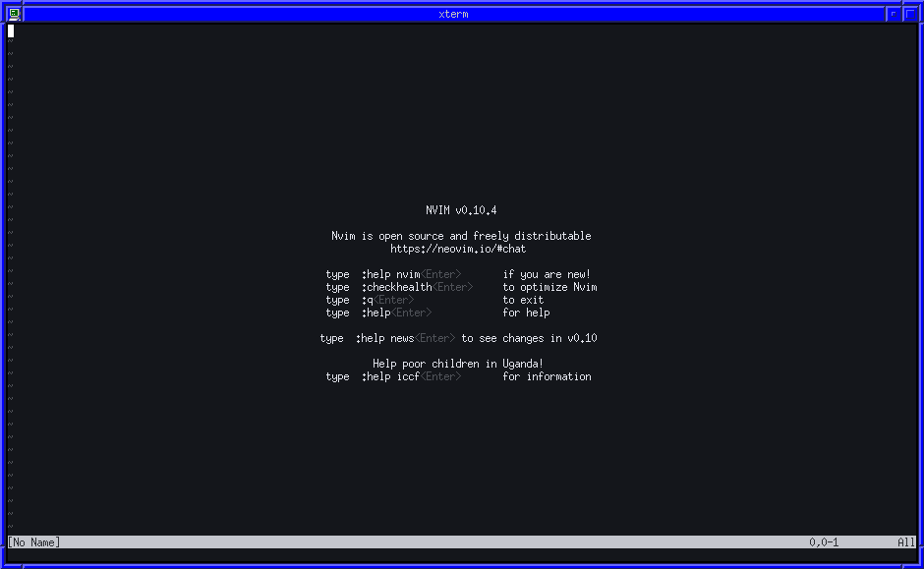Click the "All" scroll indicator in status line
924x569 pixels.
[906, 542]
